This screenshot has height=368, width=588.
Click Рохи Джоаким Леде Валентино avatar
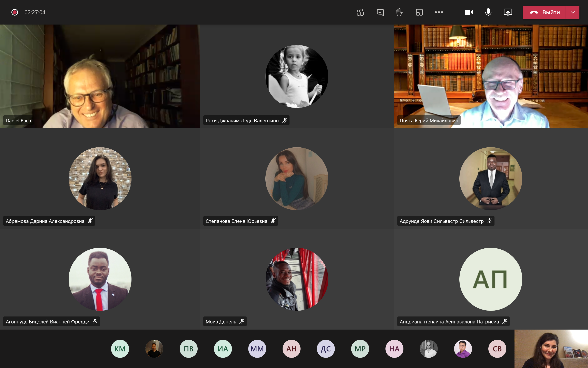coord(297,76)
